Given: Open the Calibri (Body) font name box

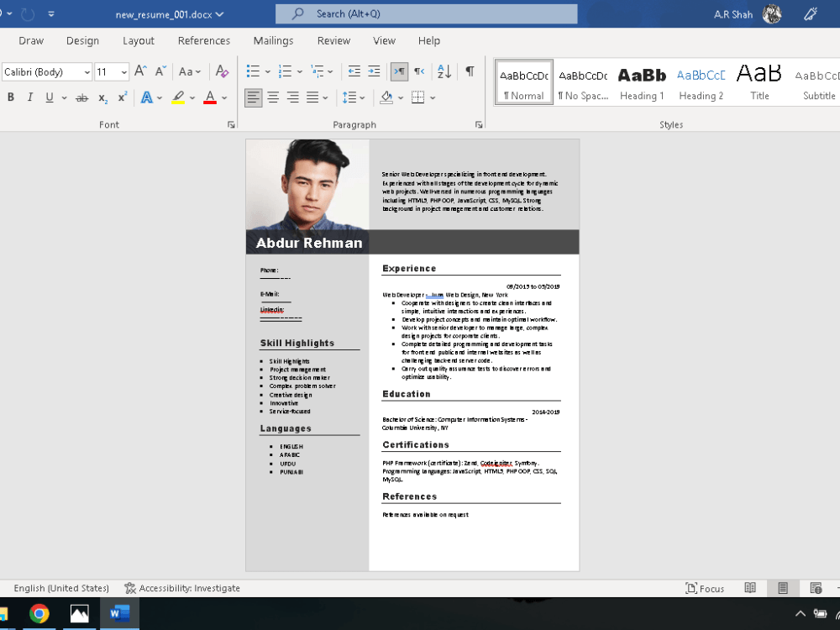Looking at the screenshot, I should point(46,71).
